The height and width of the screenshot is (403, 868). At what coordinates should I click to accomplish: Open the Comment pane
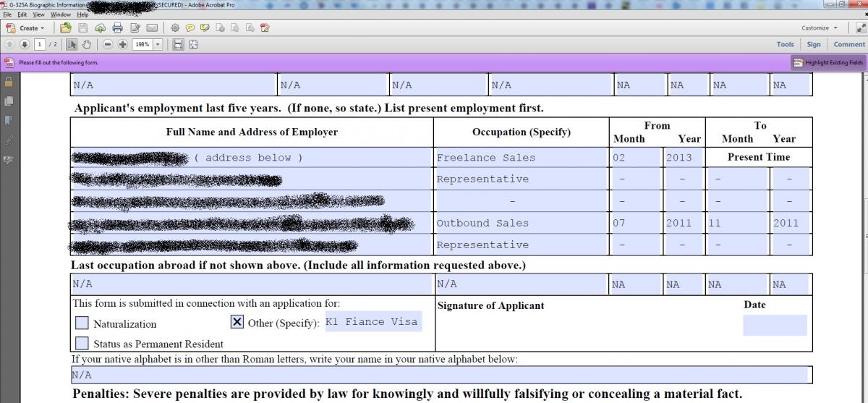848,44
